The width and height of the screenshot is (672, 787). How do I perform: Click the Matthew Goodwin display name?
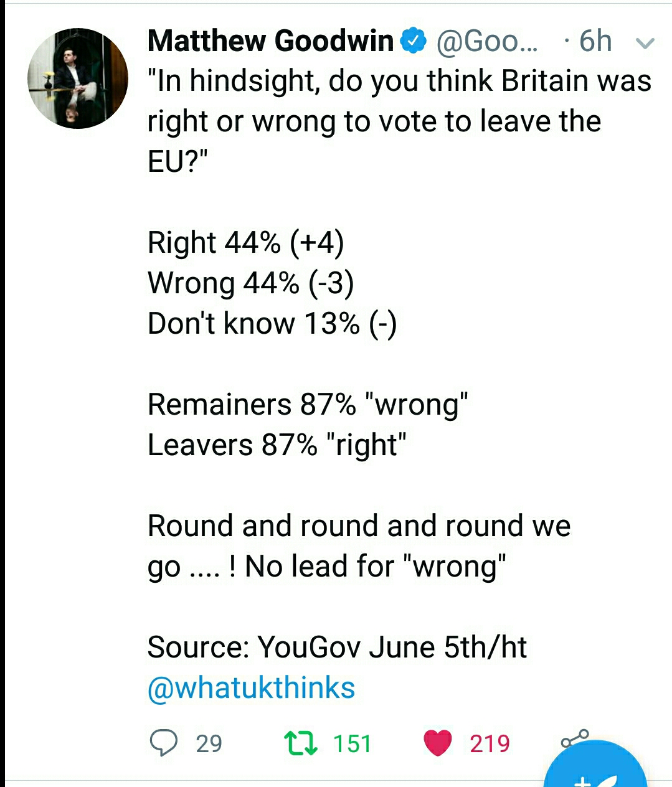tap(271, 41)
